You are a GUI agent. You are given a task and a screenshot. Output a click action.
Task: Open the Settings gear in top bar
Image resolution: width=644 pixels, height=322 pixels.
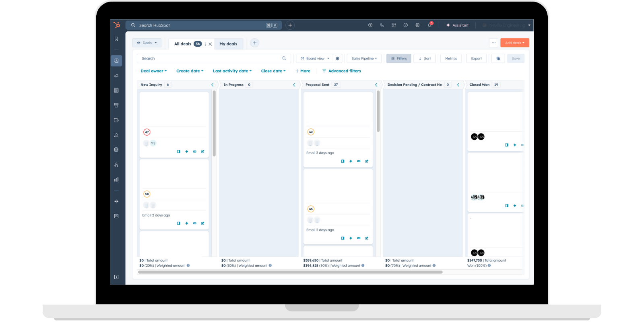tap(417, 25)
